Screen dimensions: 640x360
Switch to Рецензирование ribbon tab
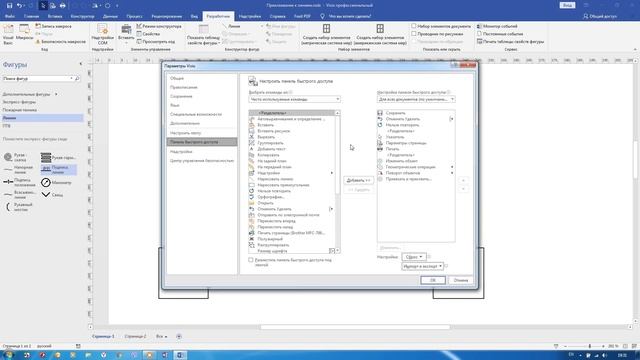tap(167, 16)
